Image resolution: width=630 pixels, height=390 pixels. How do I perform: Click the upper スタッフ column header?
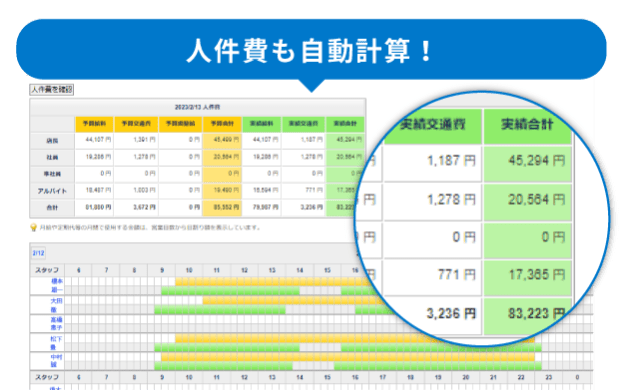pyautogui.click(x=47, y=270)
